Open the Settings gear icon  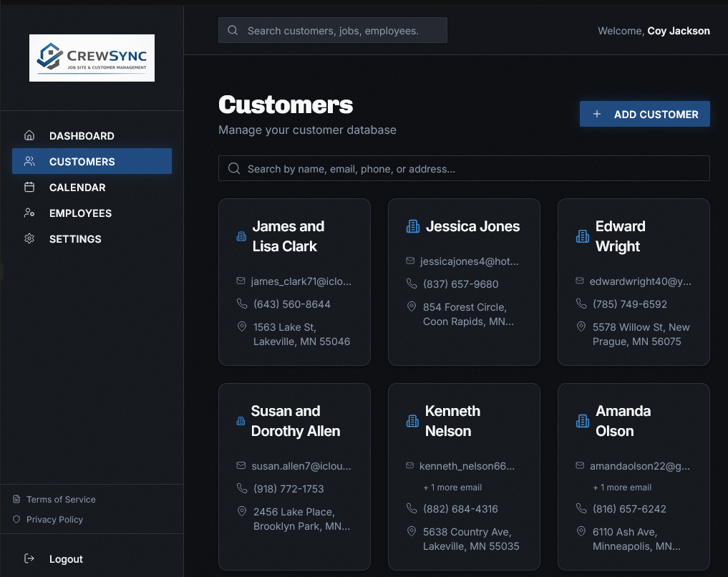pos(29,238)
